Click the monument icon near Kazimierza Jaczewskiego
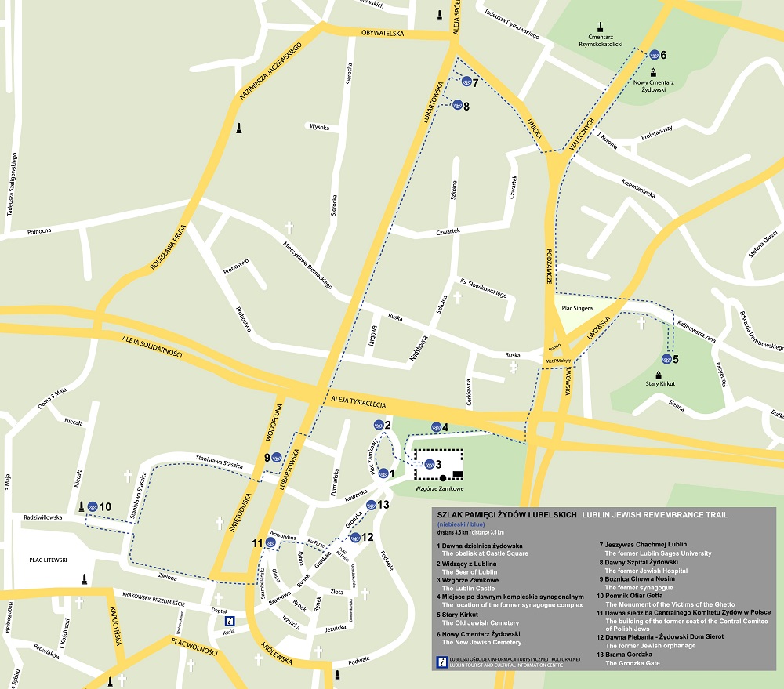Viewport: 784px width, 689px height. [x=239, y=128]
